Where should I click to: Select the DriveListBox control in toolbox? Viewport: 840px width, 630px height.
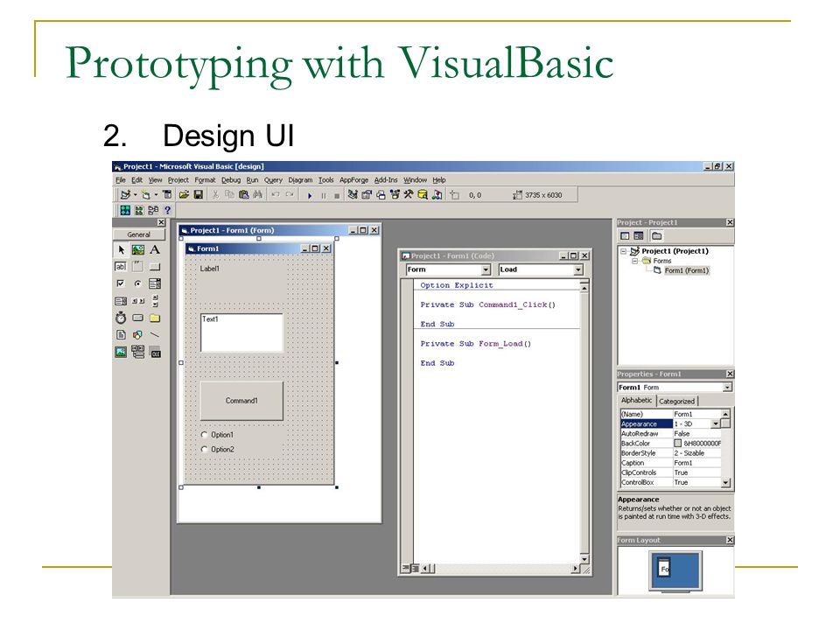pos(138,318)
